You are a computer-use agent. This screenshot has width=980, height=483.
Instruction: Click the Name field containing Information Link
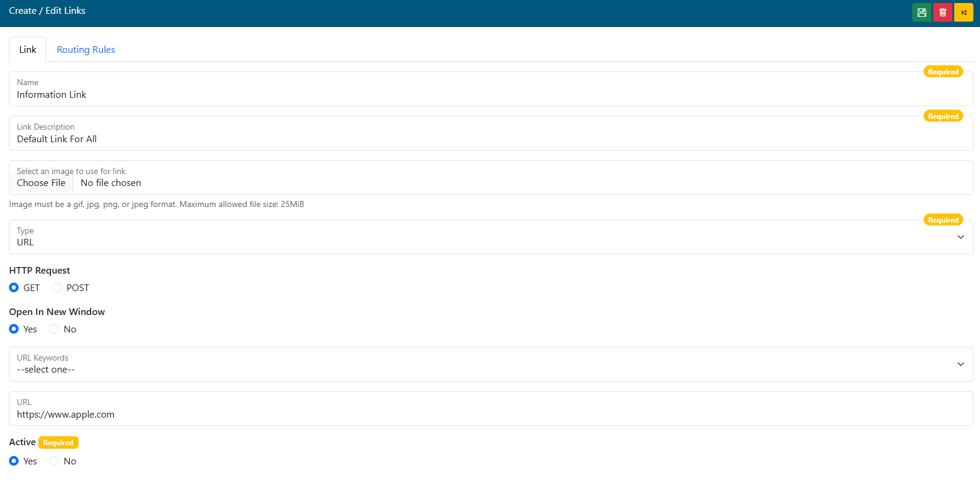tap(490, 95)
